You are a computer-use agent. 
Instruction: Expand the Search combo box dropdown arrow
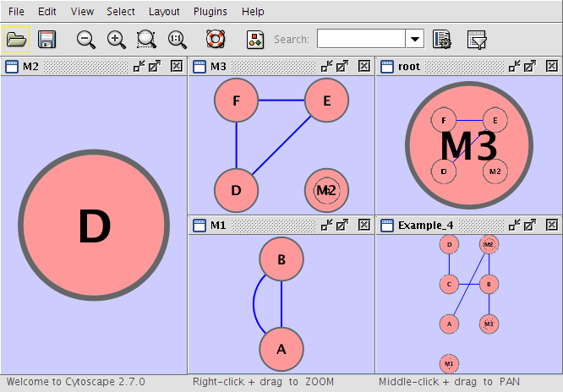coord(415,39)
